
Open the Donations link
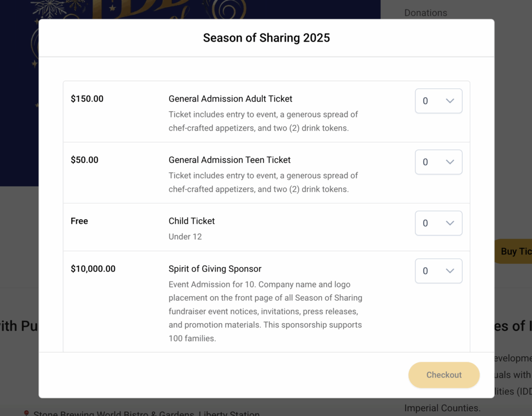click(425, 12)
